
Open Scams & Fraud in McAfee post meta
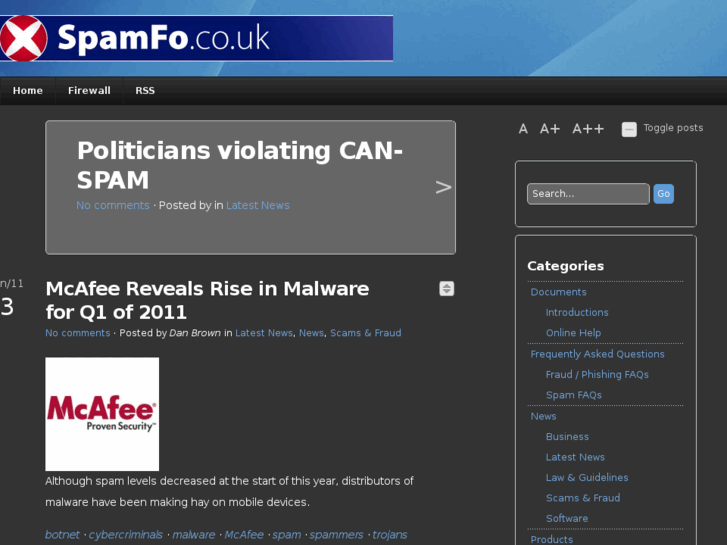pos(366,333)
